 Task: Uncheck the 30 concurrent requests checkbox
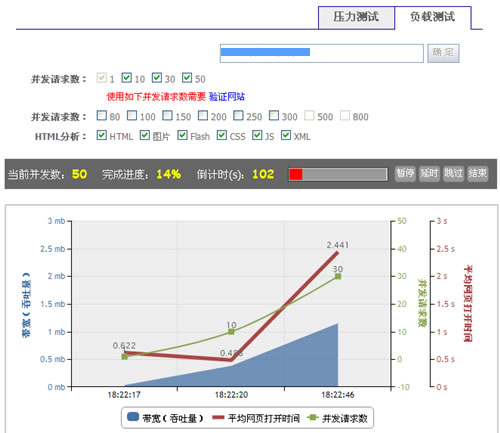point(157,78)
